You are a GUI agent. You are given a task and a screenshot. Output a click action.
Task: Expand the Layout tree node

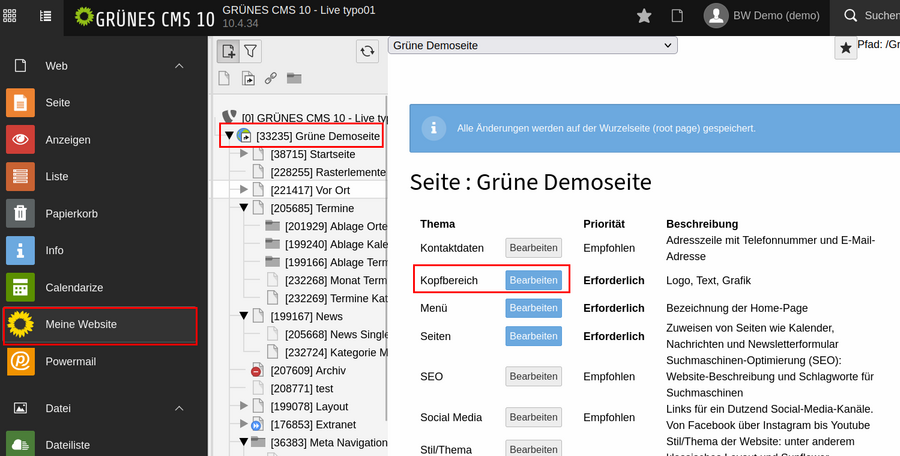244,406
